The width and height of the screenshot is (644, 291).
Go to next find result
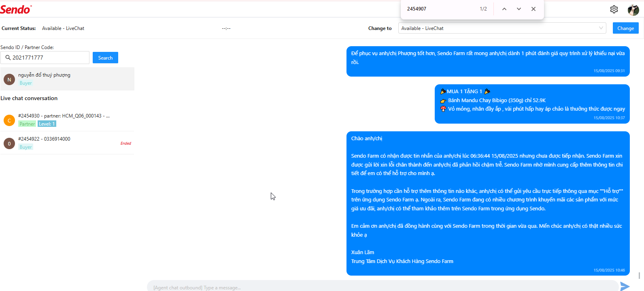click(519, 9)
